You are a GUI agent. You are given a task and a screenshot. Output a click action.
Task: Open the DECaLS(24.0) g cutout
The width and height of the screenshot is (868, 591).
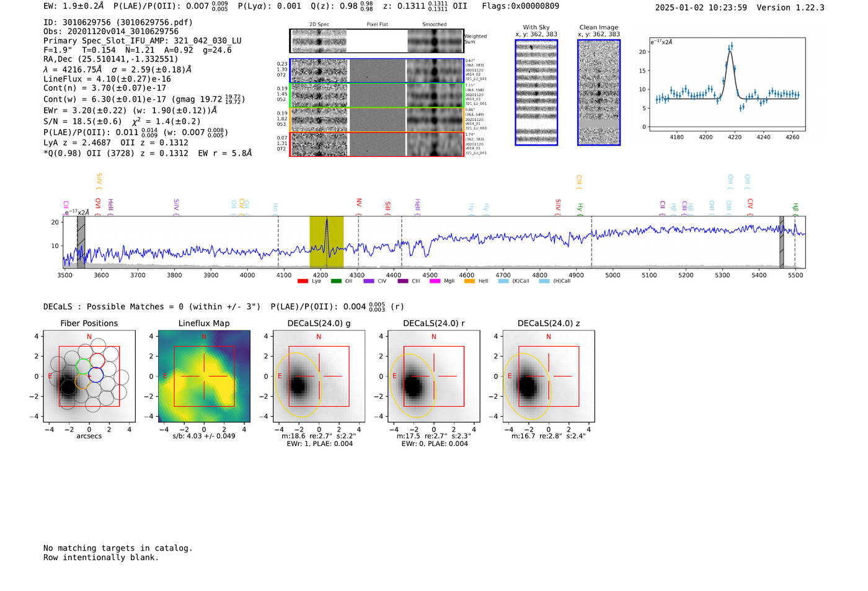coord(319,376)
